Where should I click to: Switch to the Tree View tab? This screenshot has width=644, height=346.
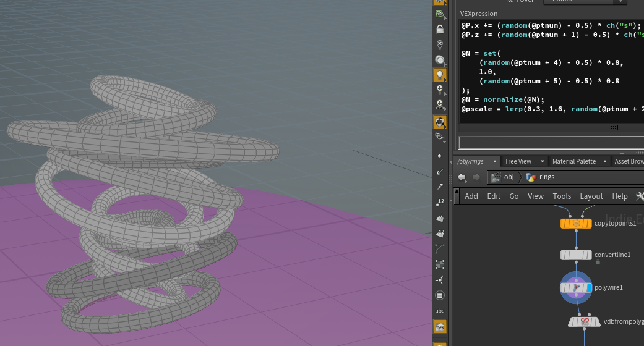click(518, 161)
